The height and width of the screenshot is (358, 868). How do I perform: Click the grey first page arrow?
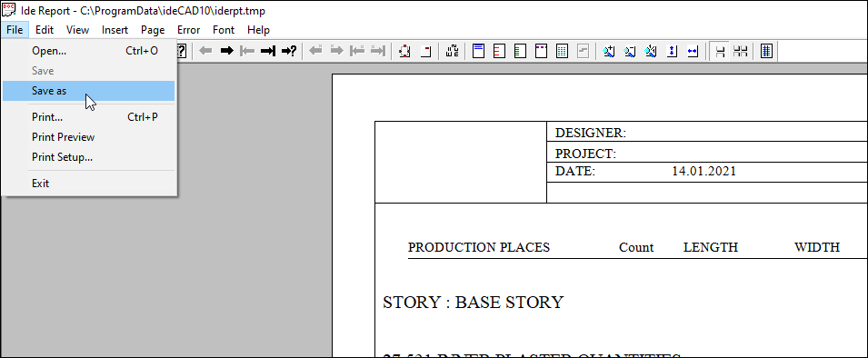pos(247,52)
